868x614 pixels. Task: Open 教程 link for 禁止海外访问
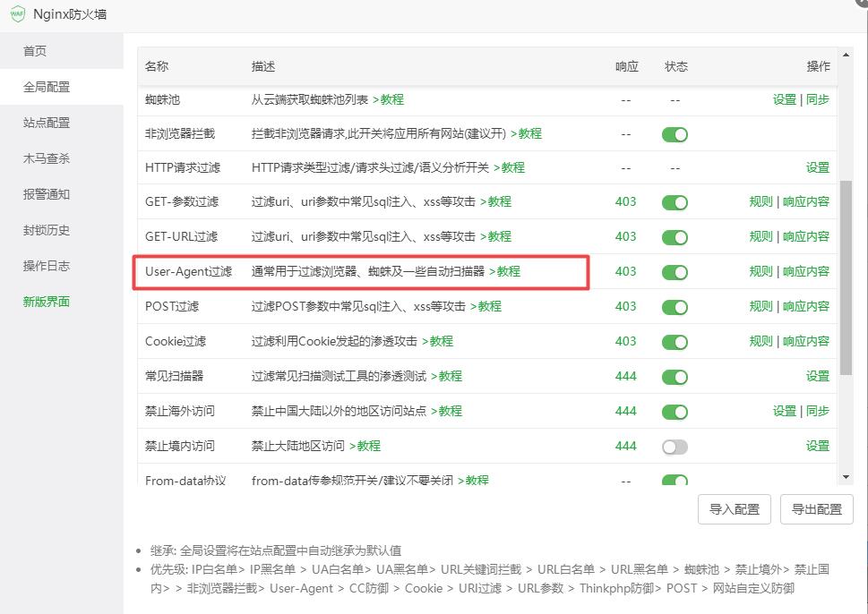click(x=447, y=411)
